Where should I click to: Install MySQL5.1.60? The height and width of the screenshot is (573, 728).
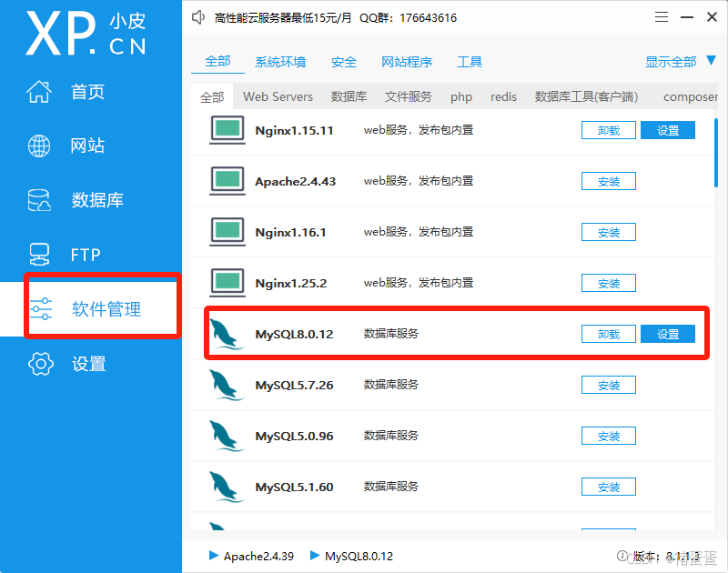pos(609,488)
